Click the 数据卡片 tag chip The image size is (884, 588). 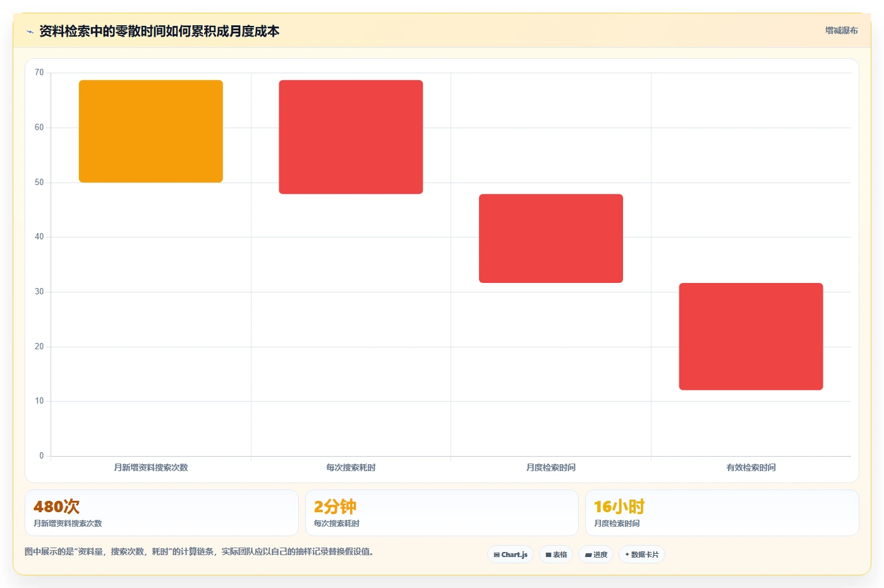pyautogui.click(x=642, y=555)
